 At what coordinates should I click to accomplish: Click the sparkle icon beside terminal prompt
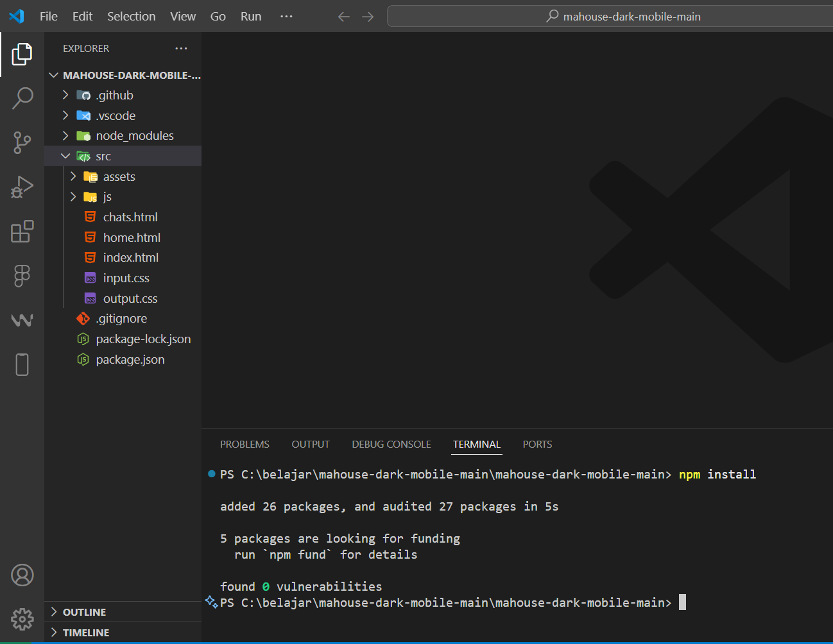(x=211, y=602)
